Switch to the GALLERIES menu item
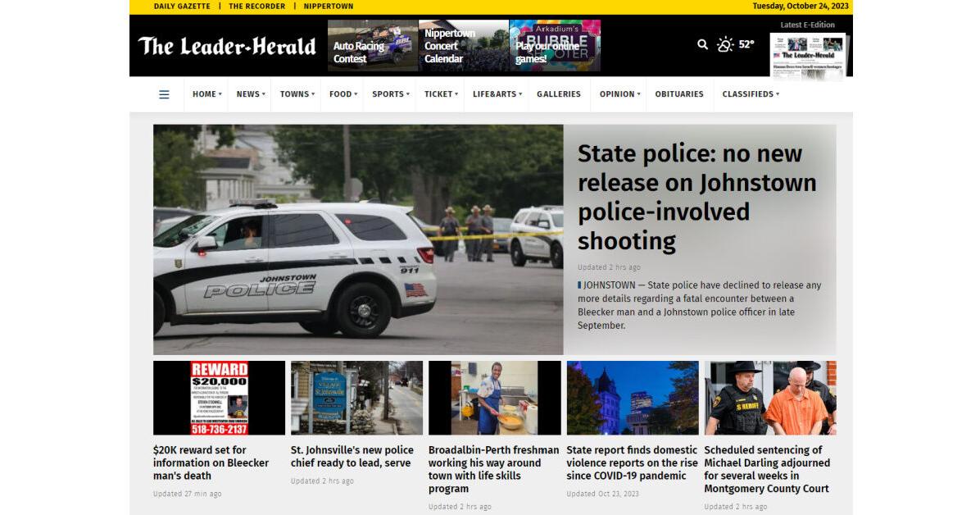 pos(559,93)
